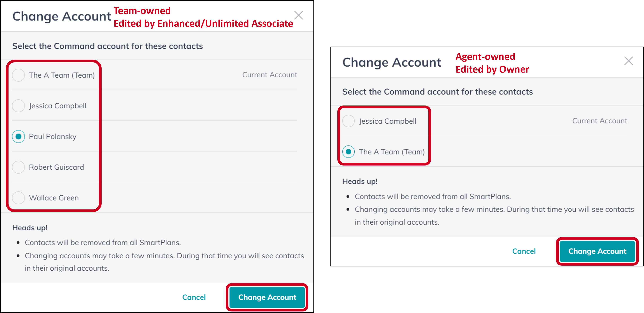The width and height of the screenshot is (644, 313).
Task: Select the Robert Guiscard radio button
Action: [x=18, y=167]
